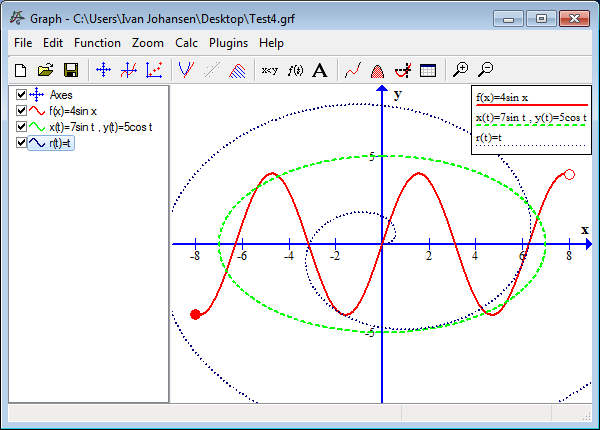Insert a text label with the A icon

click(320, 70)
